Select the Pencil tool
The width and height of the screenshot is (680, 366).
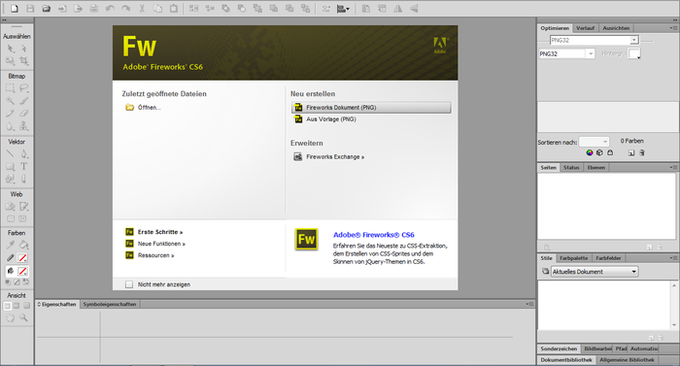pyautogui.click(x=10, y=113)
